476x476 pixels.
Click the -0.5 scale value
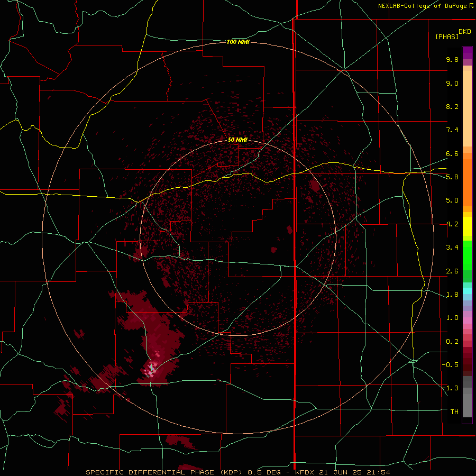pos(451,365)
